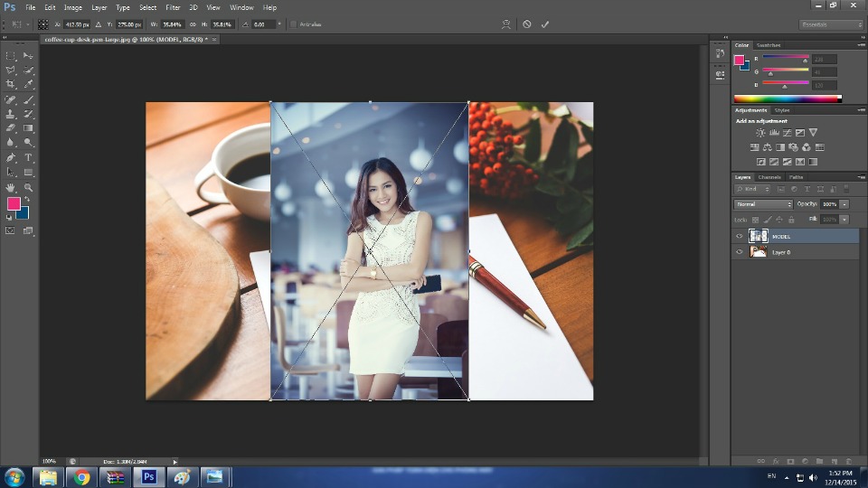Select the Brush tool
Viewport: 868px width, 488px height.
click(x=28, y=100)
